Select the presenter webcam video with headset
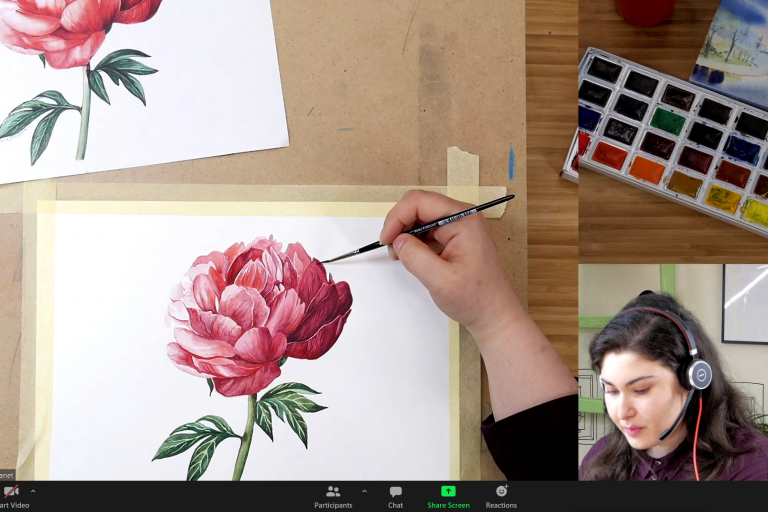Screen dimensions: 768x512 672,372
